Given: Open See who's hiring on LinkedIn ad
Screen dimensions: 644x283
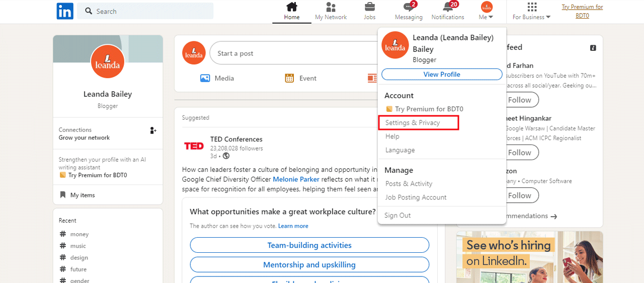Looking at the screenshot, I should [x=529, y=257].
